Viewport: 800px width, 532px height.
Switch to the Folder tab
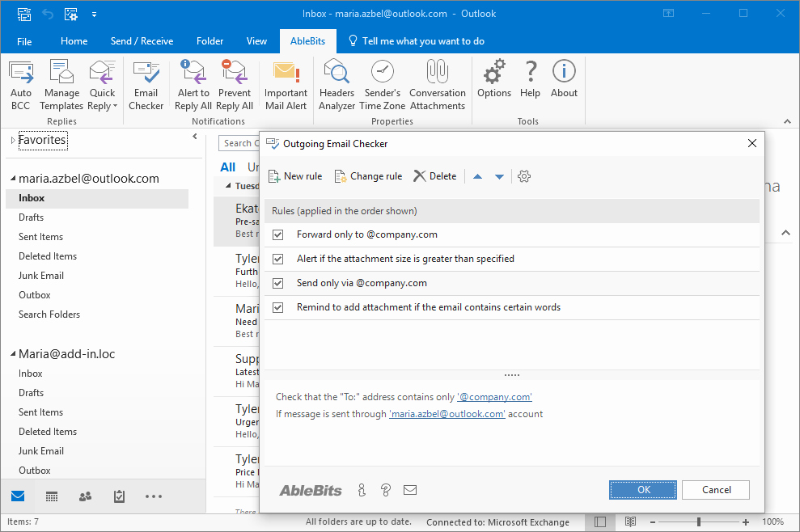pos(210,41)
